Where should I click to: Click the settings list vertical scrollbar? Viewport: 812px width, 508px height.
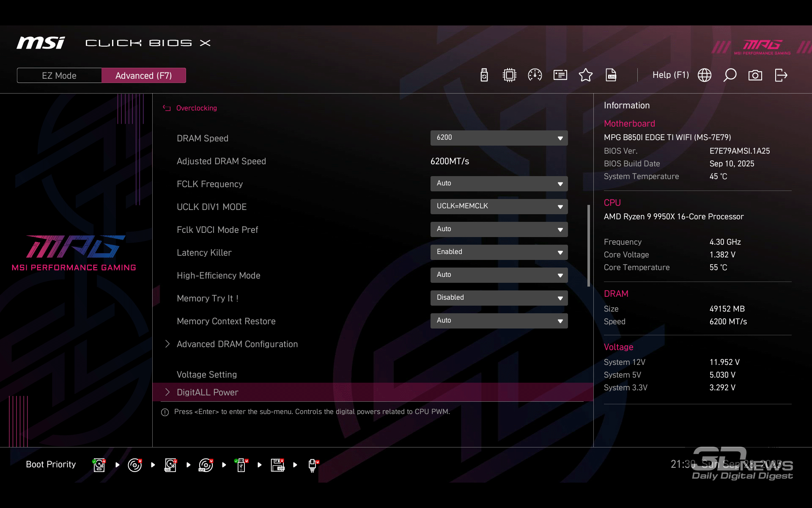coord(588,246)
